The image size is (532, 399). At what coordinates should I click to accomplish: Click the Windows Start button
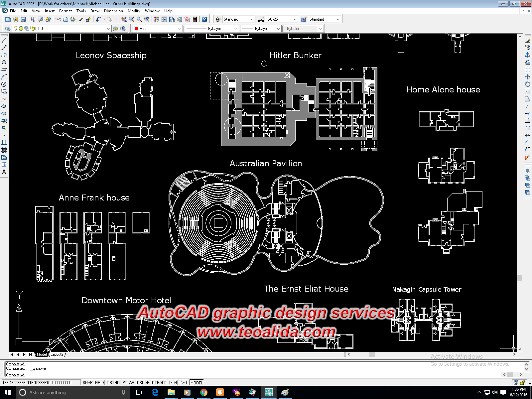click(x=8, y=392)
